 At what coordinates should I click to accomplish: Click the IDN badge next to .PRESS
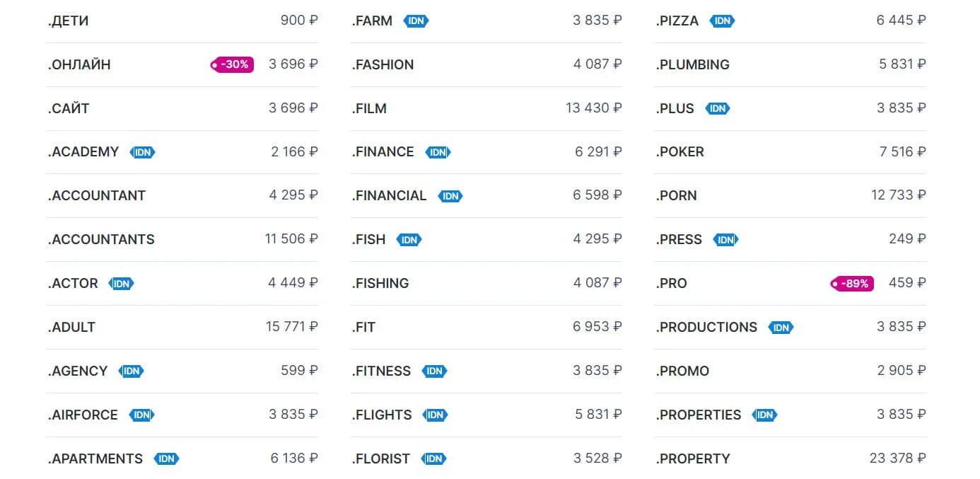tap(726, 240)
